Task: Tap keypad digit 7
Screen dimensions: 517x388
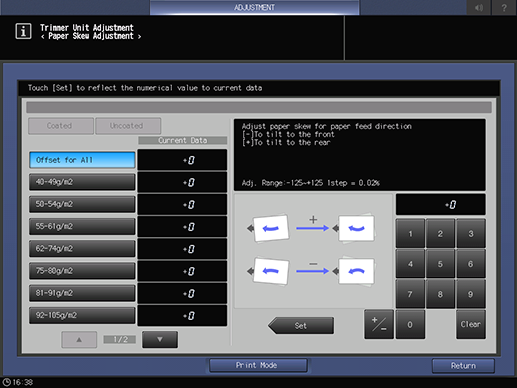Action: 410,294
